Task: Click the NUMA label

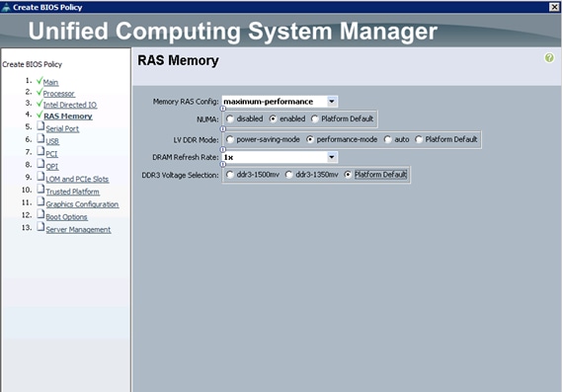Action: [x=207, y=119]
